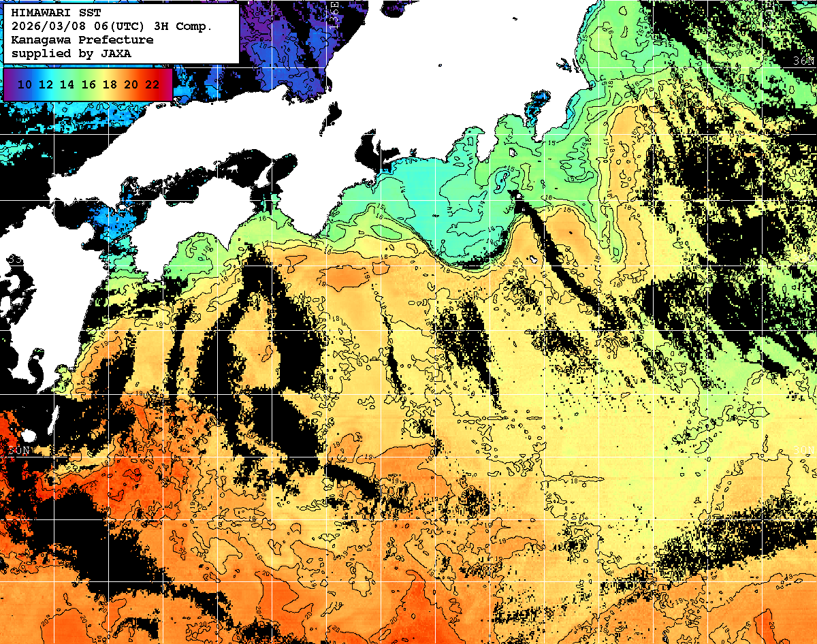
Task: Click the 36N latitude label at right edge
Action: [803, 61]
